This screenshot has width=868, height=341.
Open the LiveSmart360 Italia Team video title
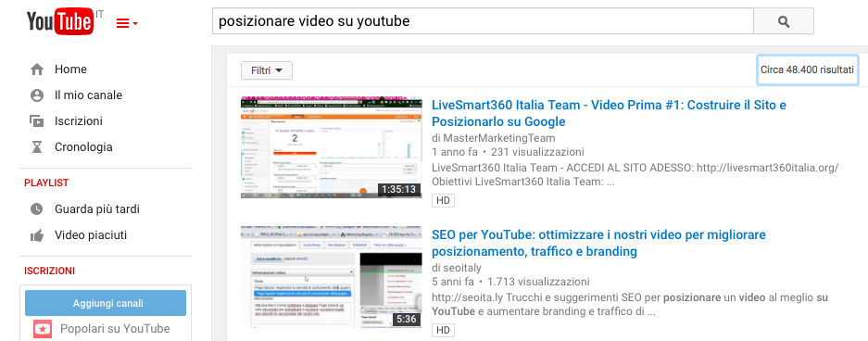tap(609, 113)
